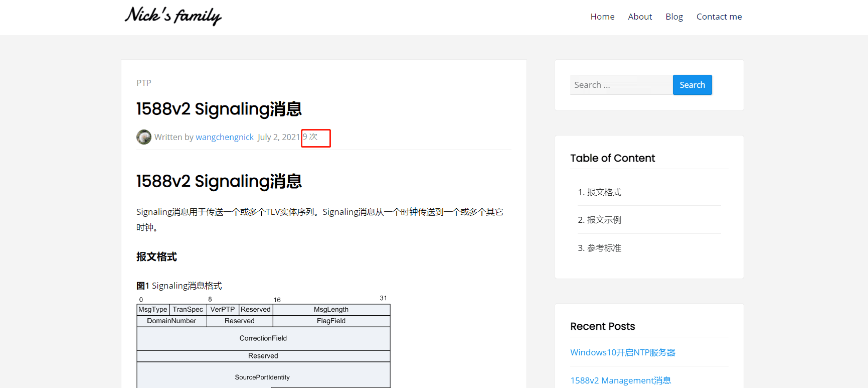
Task: Open the PTP category link
Action: (143, 83)
